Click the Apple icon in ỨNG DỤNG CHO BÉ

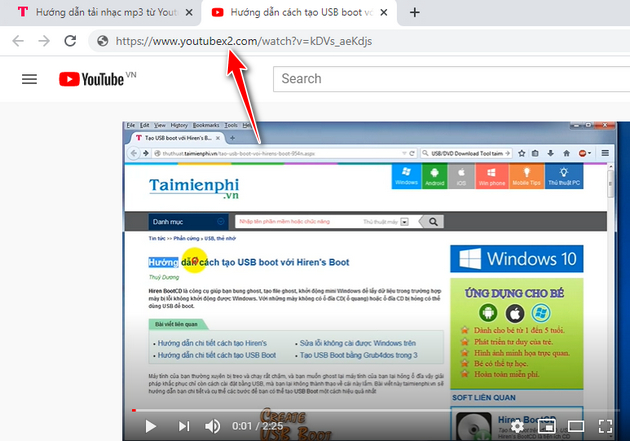click(x=515, y=313)
